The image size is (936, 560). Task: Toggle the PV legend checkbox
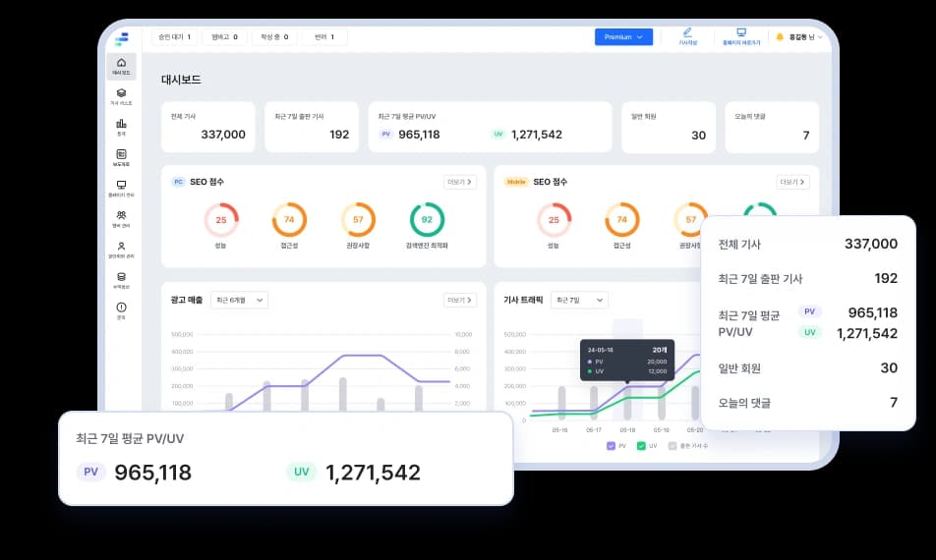[611, 445]
